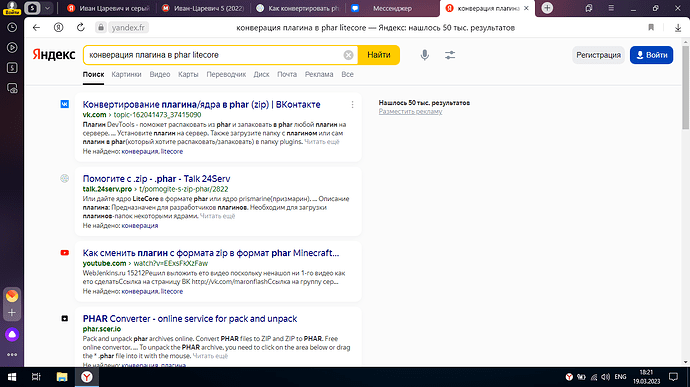
Task: Switch to Мессенджер tab
Action: pyautogui.click(x=393, y=8)
